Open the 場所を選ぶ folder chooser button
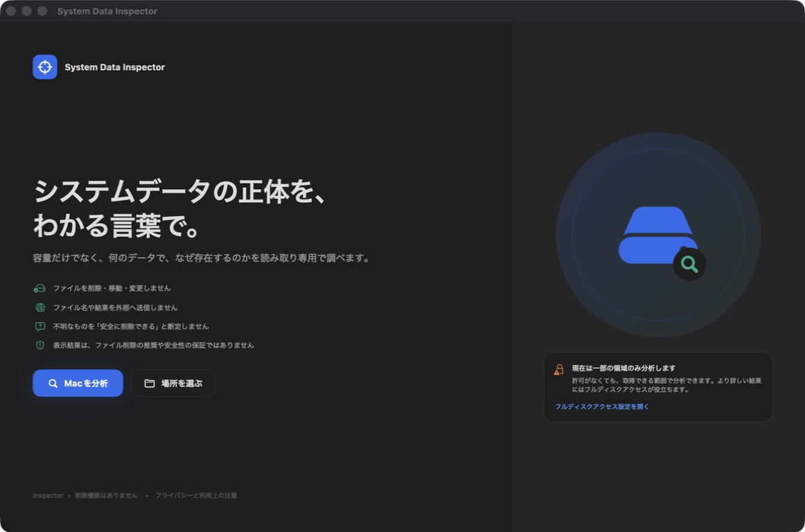The width and height of the screenshot is (805, 532). 173,383
